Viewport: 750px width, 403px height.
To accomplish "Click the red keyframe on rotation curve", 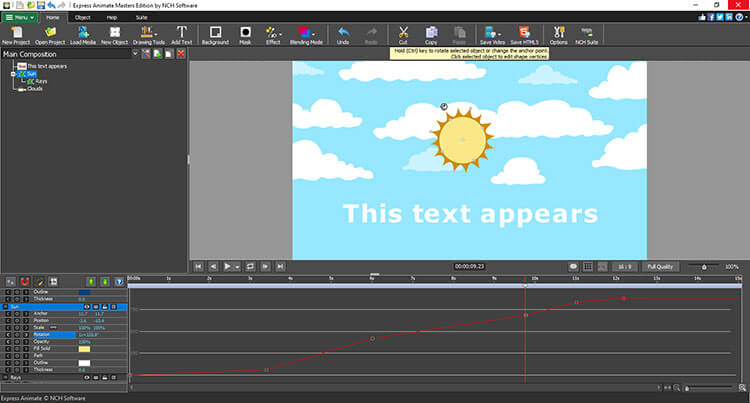I will pyautogui.click(x=623, y=298).
